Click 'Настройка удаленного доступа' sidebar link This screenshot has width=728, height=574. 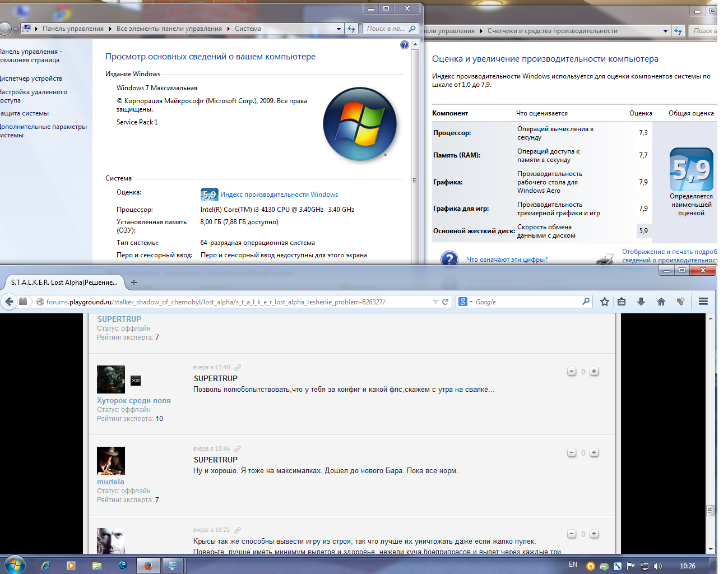point(34,96)
